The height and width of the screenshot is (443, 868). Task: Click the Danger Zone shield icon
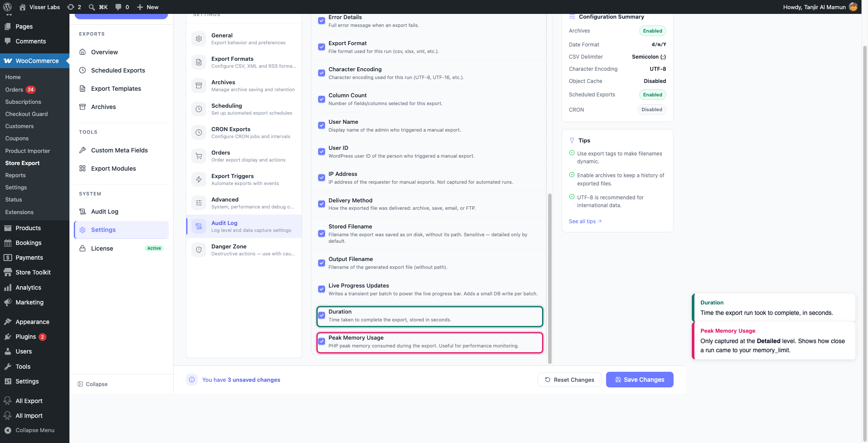coord(199,250)
